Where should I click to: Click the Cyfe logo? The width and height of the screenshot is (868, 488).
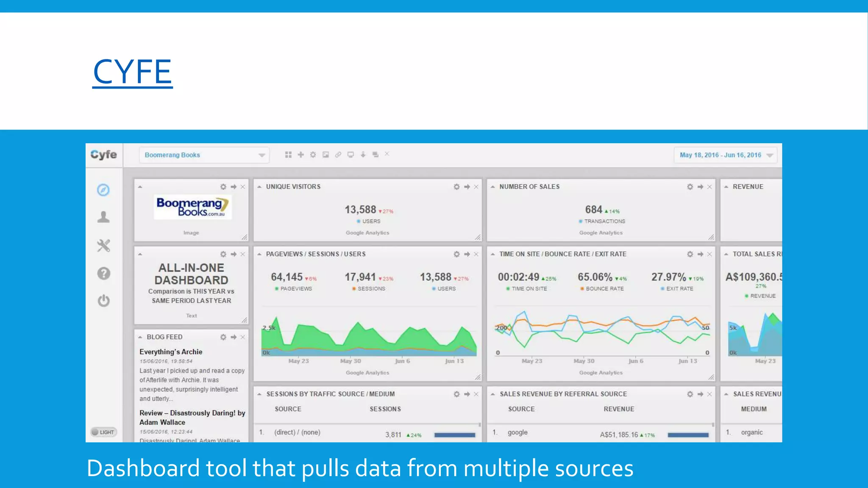click(x=104, y=155)
